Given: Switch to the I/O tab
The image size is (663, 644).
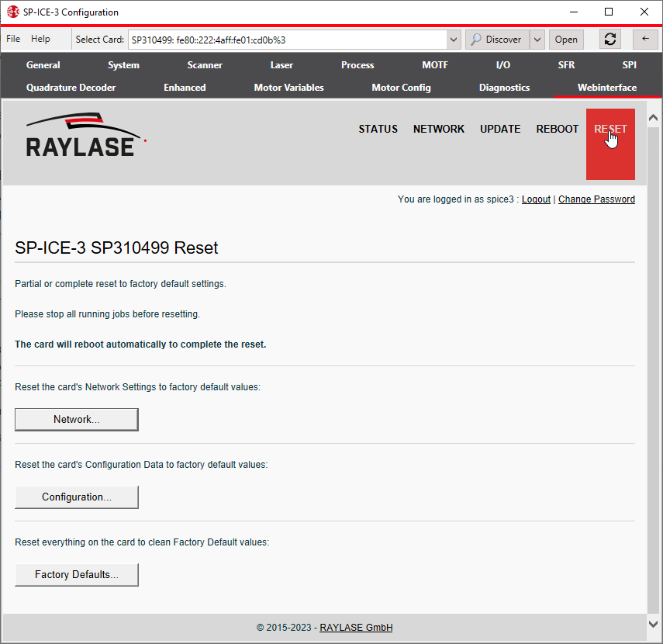Looking at the screenshot, I should pos(502,64).
